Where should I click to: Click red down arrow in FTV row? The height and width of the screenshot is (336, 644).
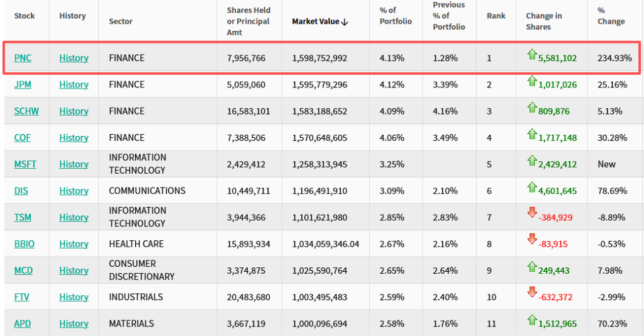point(531,294)
